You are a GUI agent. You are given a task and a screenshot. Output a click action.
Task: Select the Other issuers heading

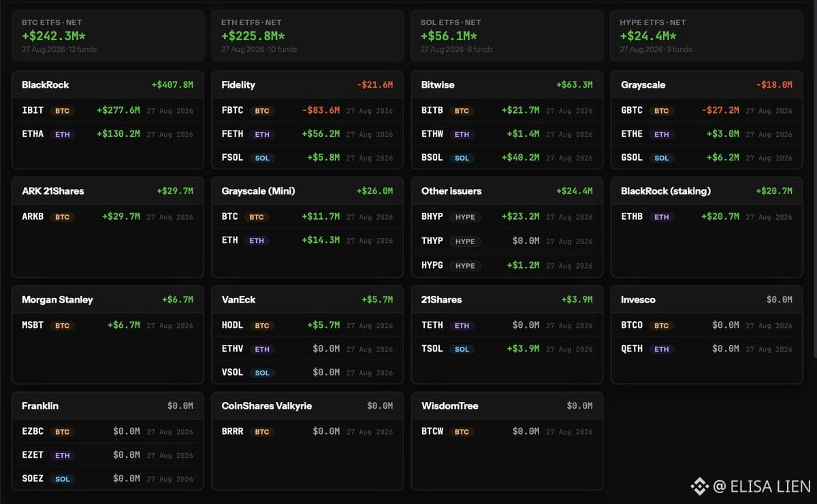click(451, 191)
